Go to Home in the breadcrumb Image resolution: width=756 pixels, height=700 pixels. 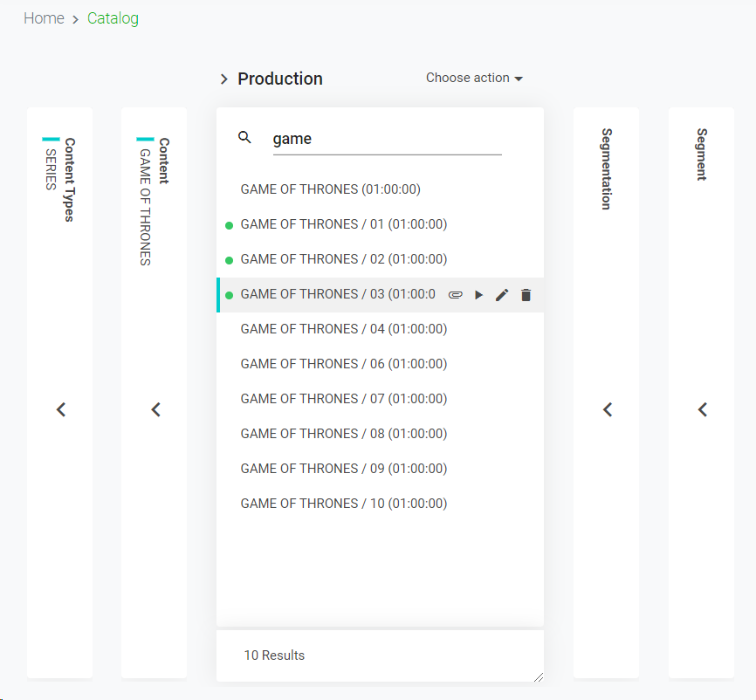pos(44,18)
